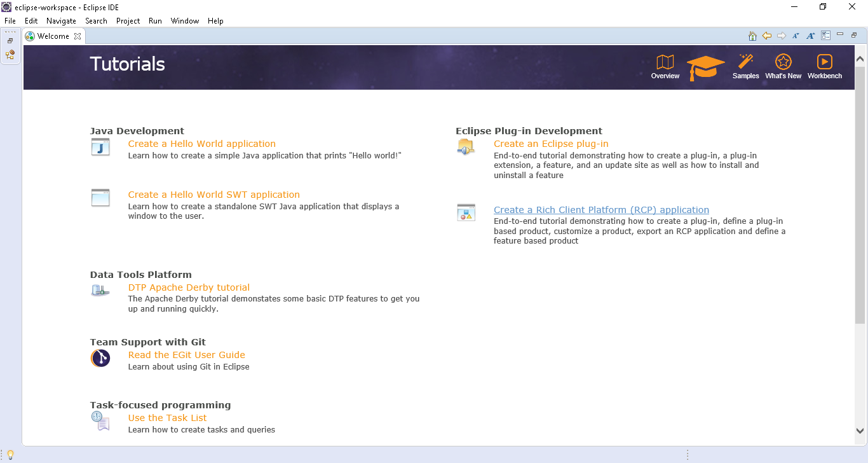This screenshot has height=463, width=868.
Task: Open the Use the Task List link
Action: pos(167,418)
